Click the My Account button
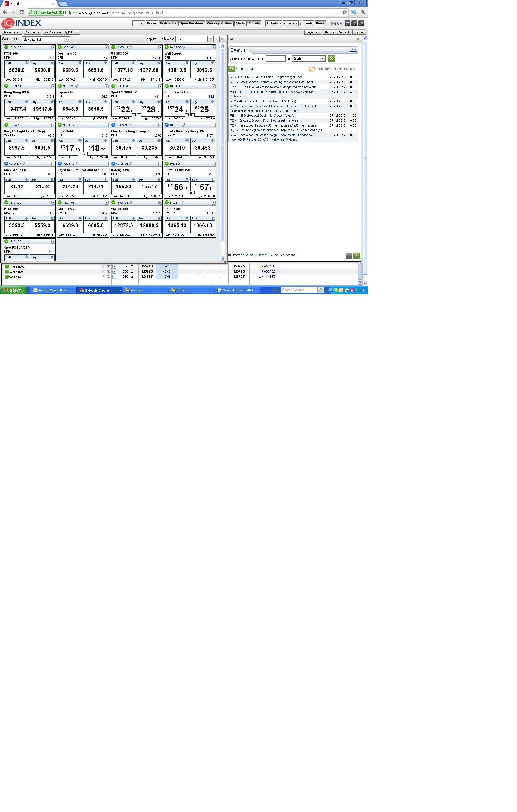This screenshot has height=812, width=517. pos(12,32)
